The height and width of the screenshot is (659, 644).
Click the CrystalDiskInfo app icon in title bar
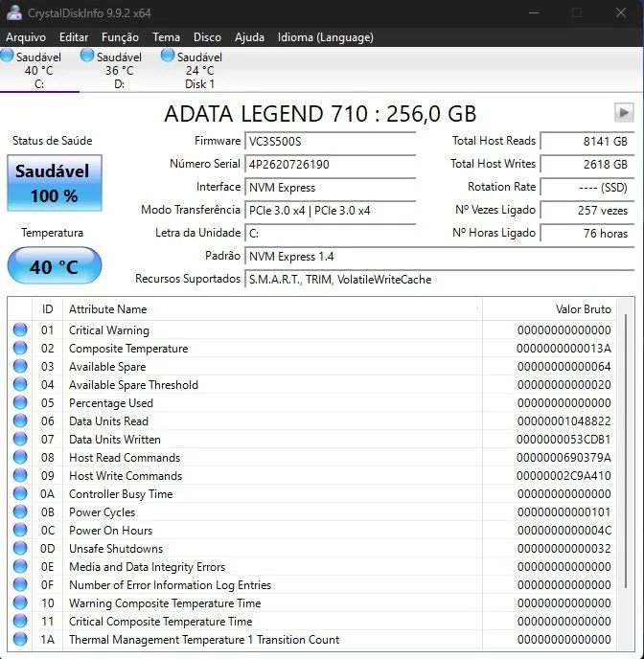click(x=14, y=12)
